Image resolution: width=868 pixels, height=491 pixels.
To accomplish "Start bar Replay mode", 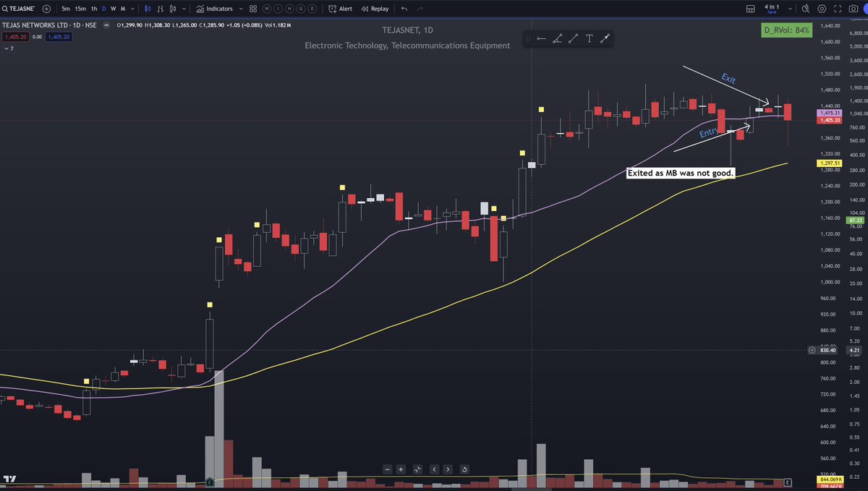I will [374, 9].
